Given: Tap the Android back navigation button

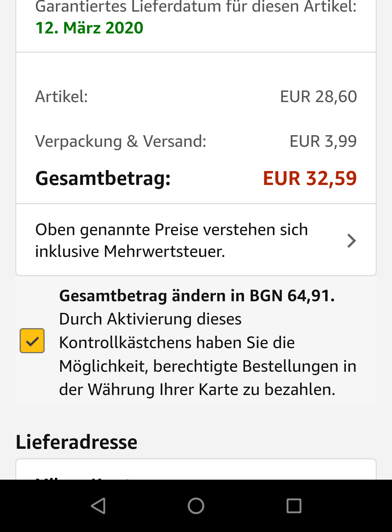Looking at the screenshot, I should coord(98,505).
